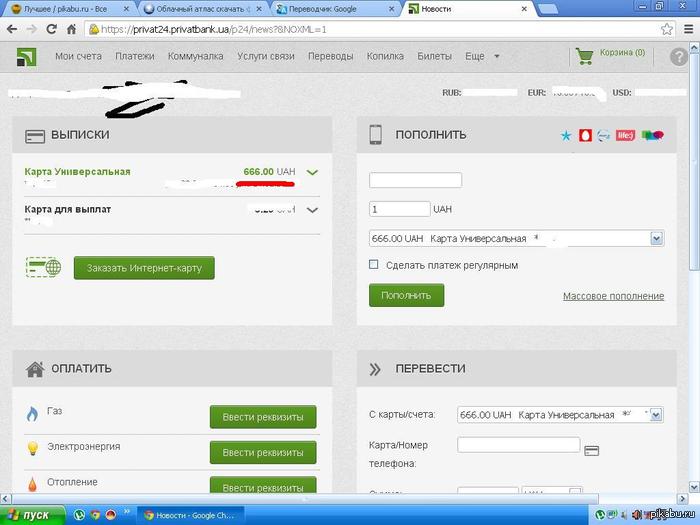Click the help question mark icon
This screenshot has height=525, width=700.
(x=679, y=57)
